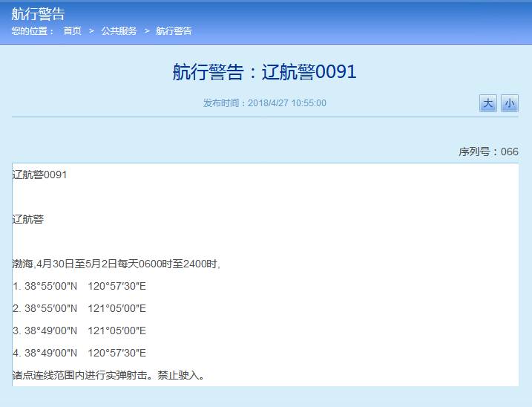Screen dimensions: 532x407
Task: Click the serial number 序列号：066
Action: tap(488, 152)
